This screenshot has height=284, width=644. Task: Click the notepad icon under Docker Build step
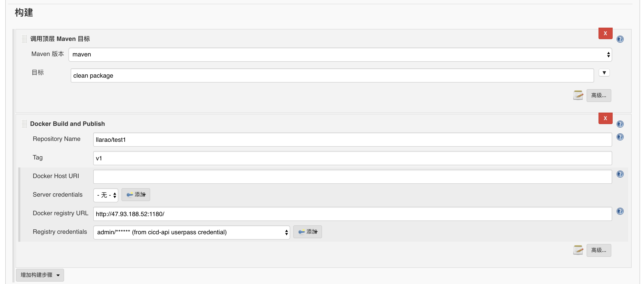[578, 250]
